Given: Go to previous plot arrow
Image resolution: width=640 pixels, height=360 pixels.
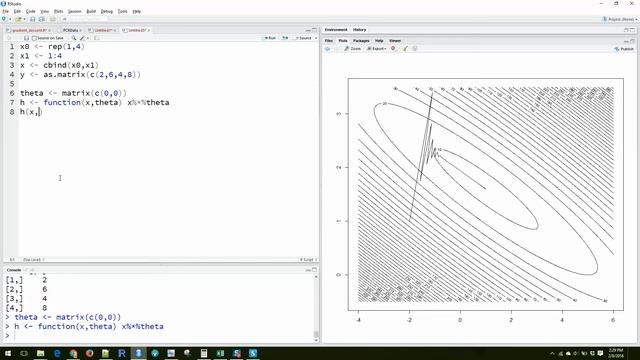Looking at the screenshot, I should coord(327,49).
